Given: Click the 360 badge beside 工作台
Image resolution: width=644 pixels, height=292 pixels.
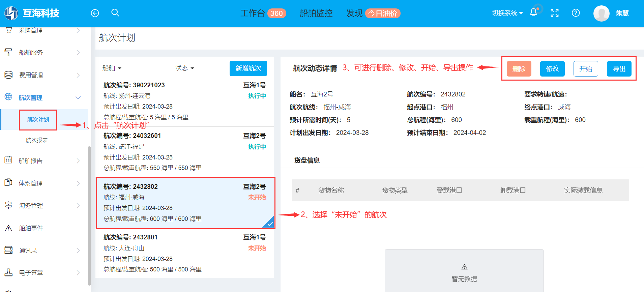Looking at the screenshot, I should (x=277, y=13).
